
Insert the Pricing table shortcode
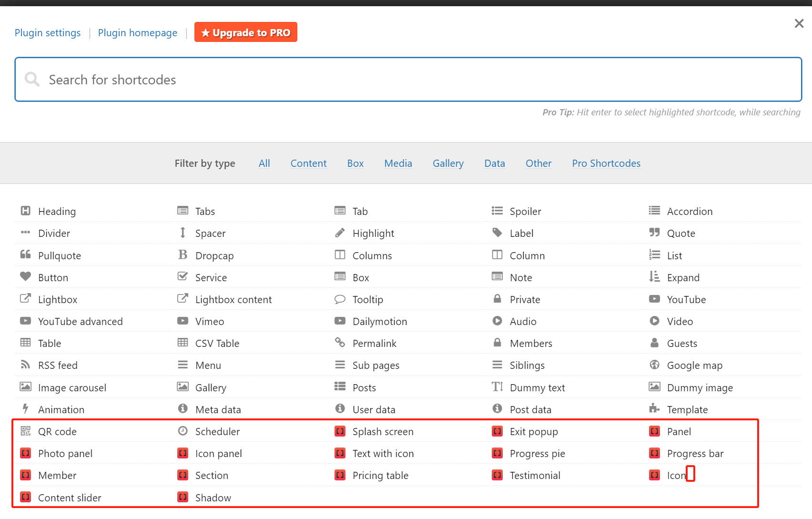point(380,476)
